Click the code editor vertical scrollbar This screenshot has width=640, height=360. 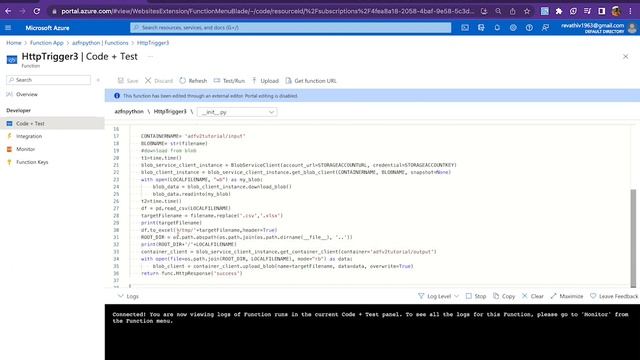tap(633, 238)
